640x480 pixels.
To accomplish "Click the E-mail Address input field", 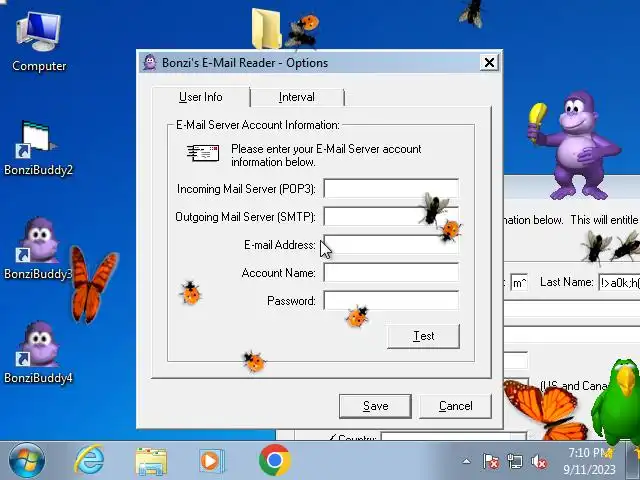I will click(x=391, y=244).
